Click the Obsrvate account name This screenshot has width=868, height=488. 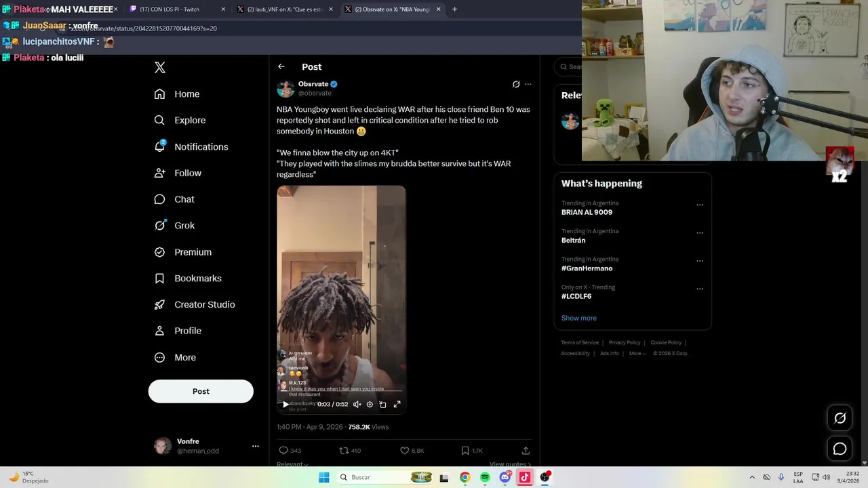[x=313, y=84]
